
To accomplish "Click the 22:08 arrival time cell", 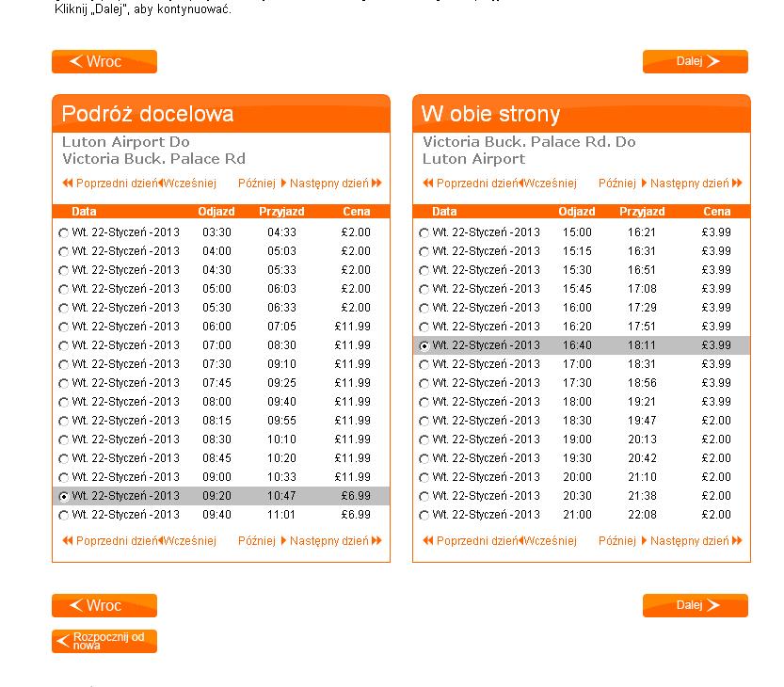I will [x=642, y=515].
